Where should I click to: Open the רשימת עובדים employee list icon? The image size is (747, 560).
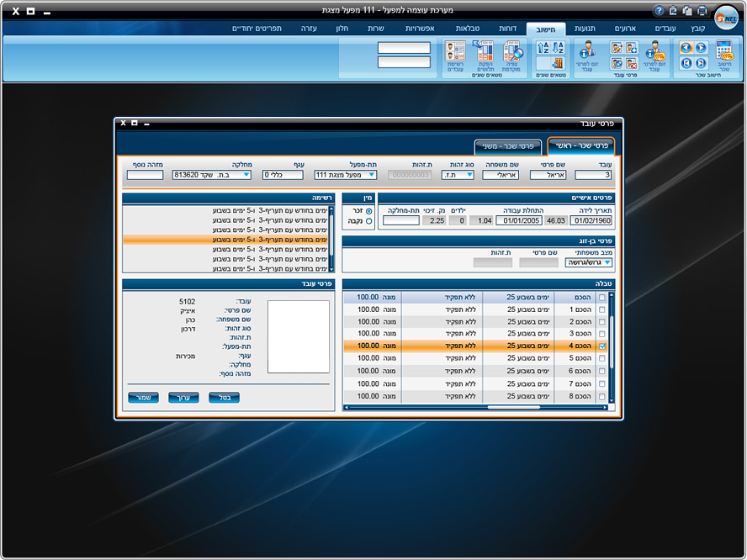(454, 51)
